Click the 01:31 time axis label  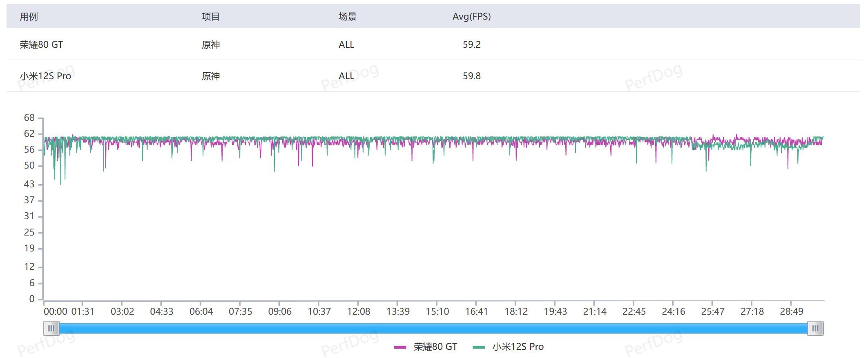[x=83, y=312]
